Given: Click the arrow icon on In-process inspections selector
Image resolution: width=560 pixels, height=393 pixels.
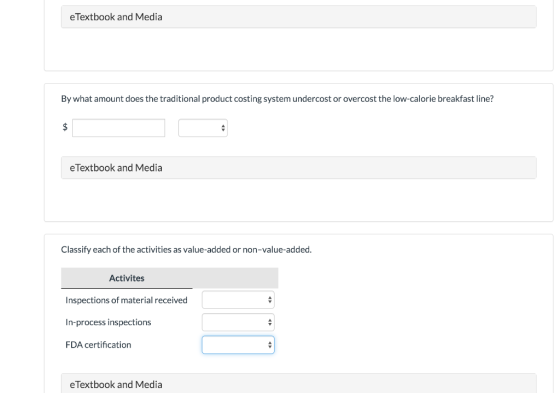Looking at the screenshot, I should click(270, 322).
